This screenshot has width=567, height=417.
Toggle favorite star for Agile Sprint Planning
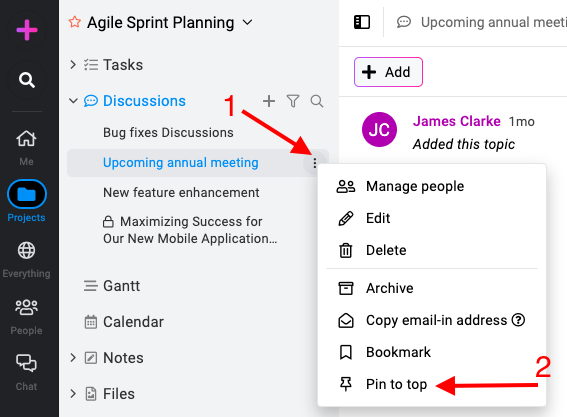(74, 22)
